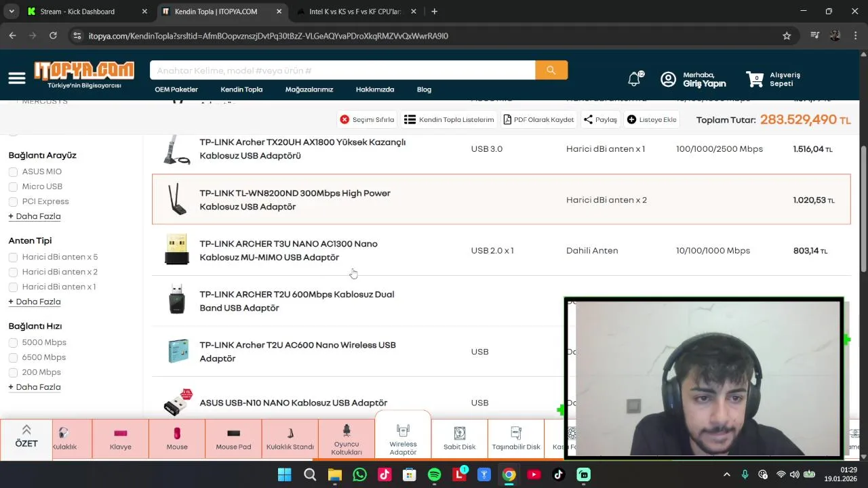Expand Daha Fazla under Bağlantı Hızı

coord(35,387)
